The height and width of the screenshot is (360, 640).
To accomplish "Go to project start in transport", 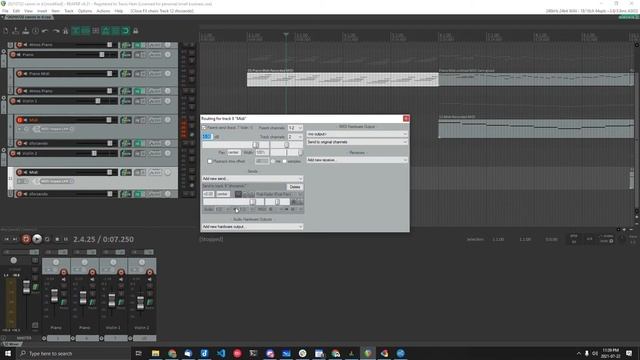I will pos(6,239).
